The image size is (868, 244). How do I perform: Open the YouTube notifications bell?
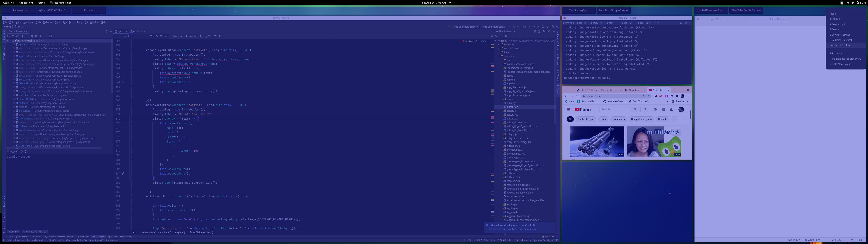(671, 109)
